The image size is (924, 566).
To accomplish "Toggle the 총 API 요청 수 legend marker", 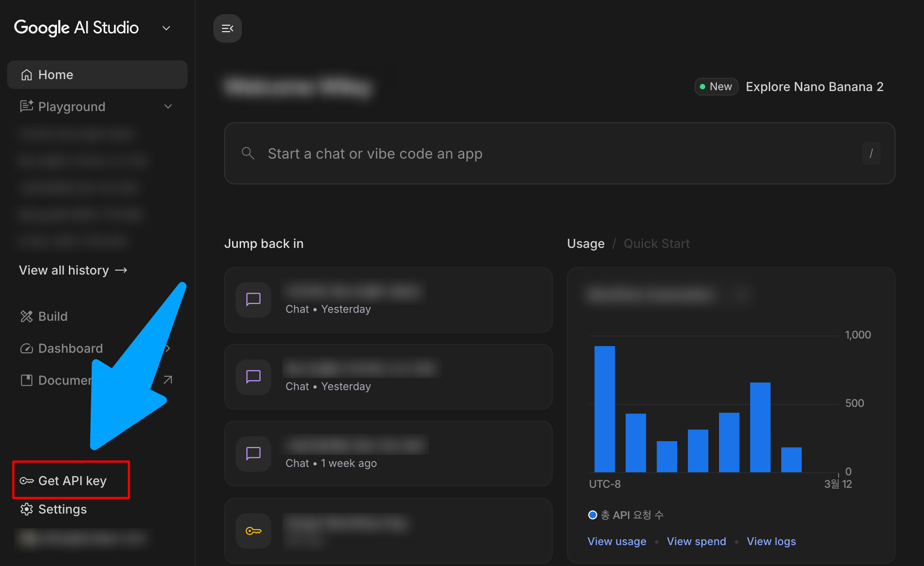I will 592,515.
